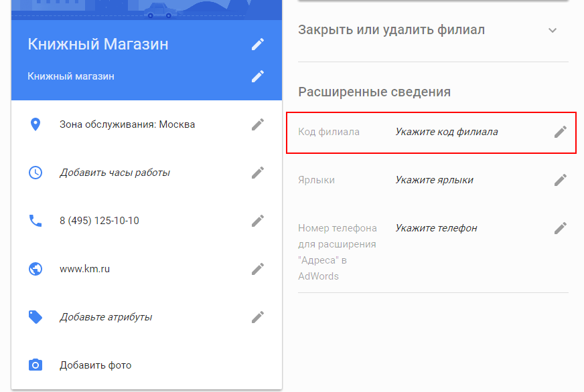Edit Ярлыки using the pencil icon
The height and width of the screenshot is (392, 584).
561,180
